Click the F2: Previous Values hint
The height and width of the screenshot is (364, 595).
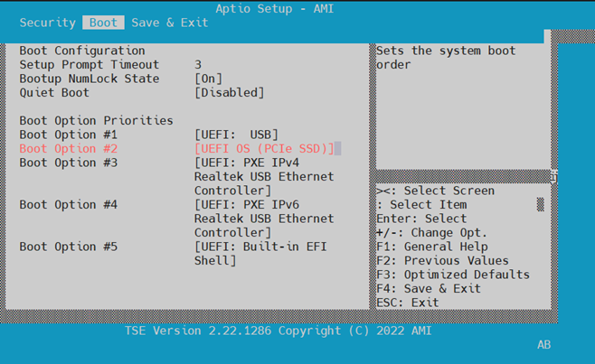coord(442,261)
